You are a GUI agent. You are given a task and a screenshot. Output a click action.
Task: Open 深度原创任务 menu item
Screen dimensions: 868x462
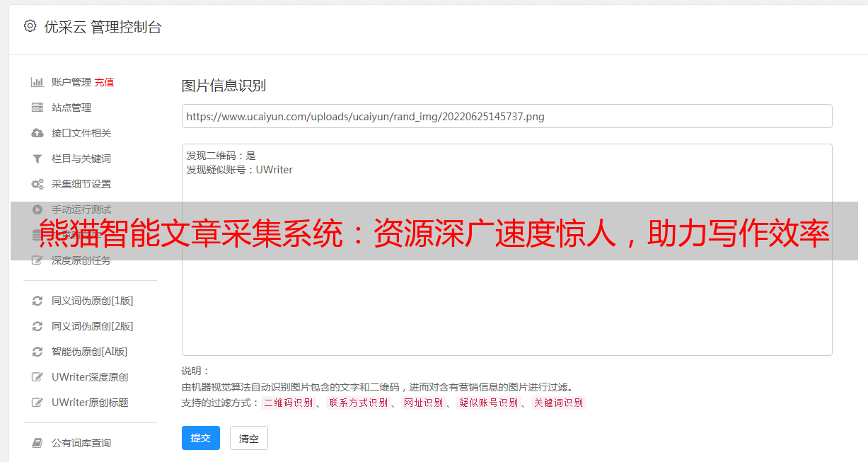point(81,260)
